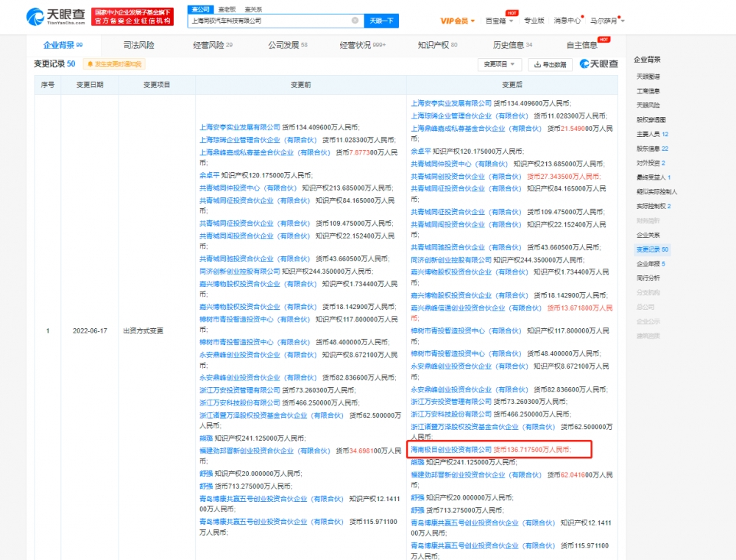Viewport: 736px width, 560px height.
Task: Switch to the 查公司 search tab
Action: 200,9
